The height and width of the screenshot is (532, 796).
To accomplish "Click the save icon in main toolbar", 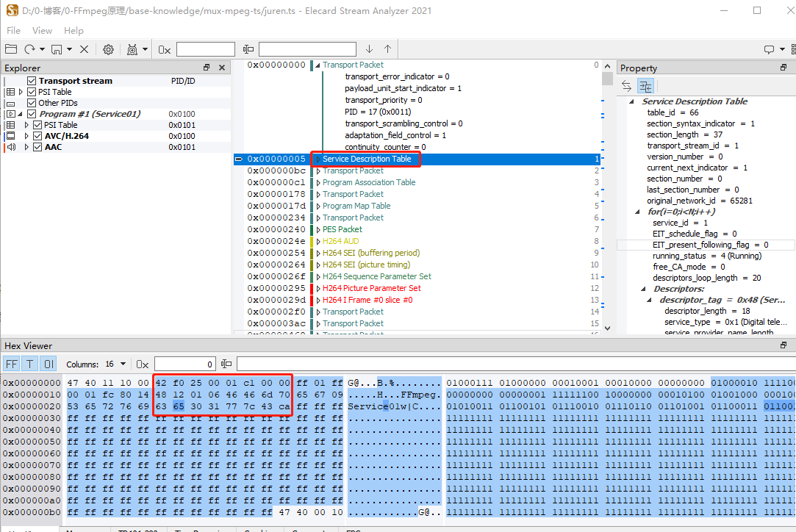I will point(57,49).
